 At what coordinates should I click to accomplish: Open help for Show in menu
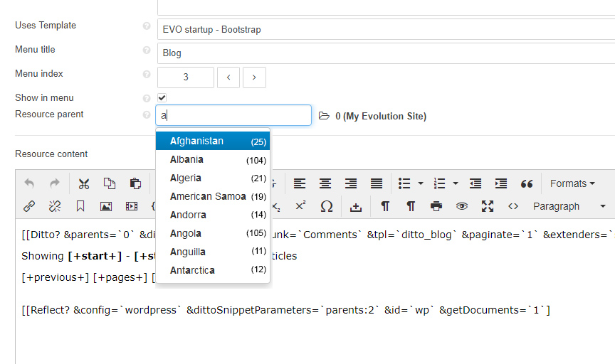[x=147, y=98]
